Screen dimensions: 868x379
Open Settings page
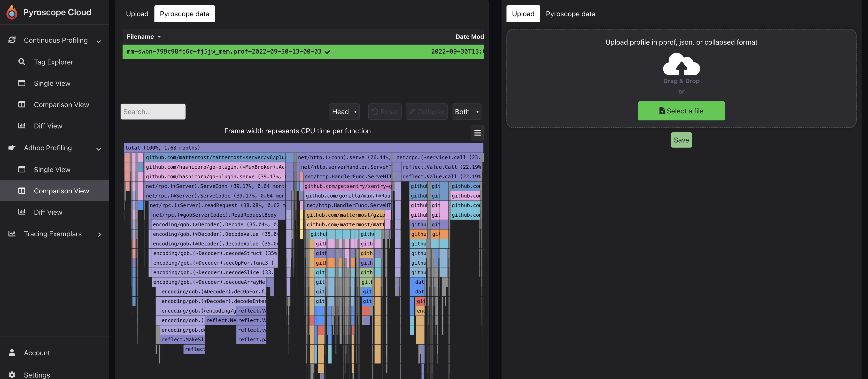coord(37,375)
